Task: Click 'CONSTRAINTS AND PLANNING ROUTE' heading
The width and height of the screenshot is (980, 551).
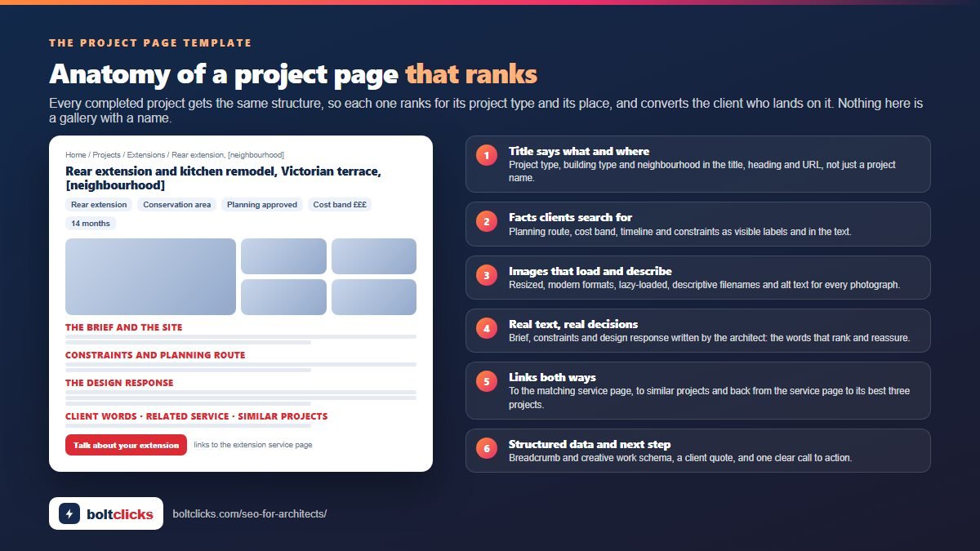Action: pyautogui.click(x=155, y=355)
